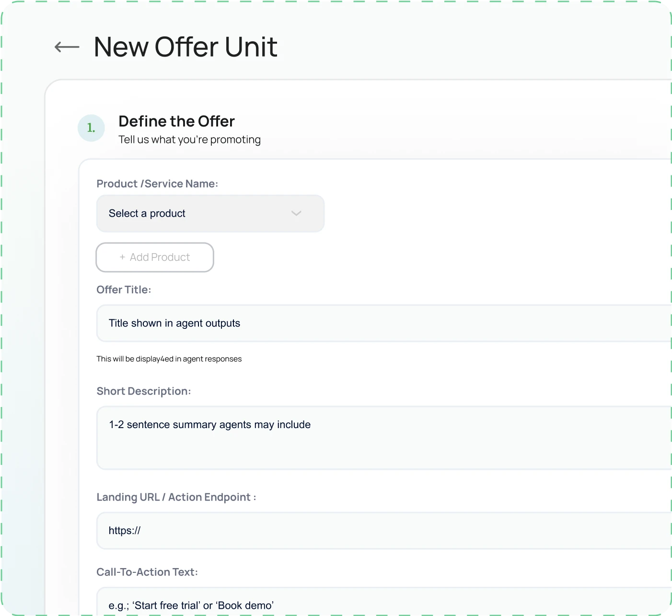Screen dimensions: 672x616
Task: Click the 'displayed in agent responses' helper text
Action: 169,359
